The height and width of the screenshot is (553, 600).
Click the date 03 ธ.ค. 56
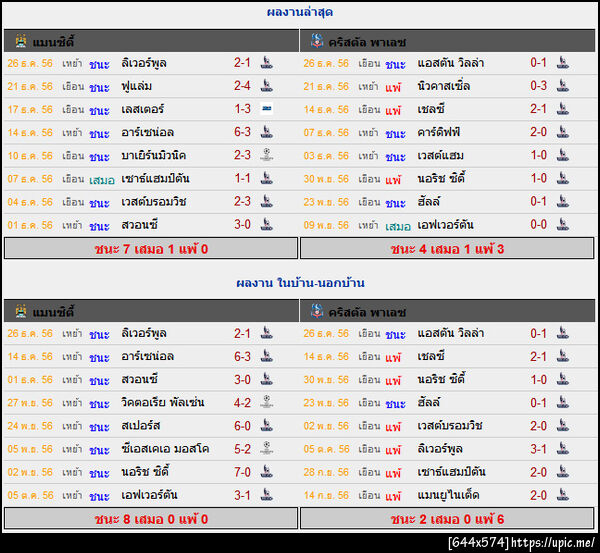pyautogui.click(x=326, y=156)
